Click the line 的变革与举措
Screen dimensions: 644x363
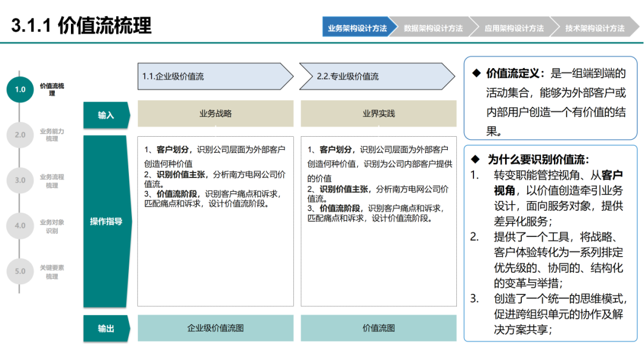pos(528,283)
